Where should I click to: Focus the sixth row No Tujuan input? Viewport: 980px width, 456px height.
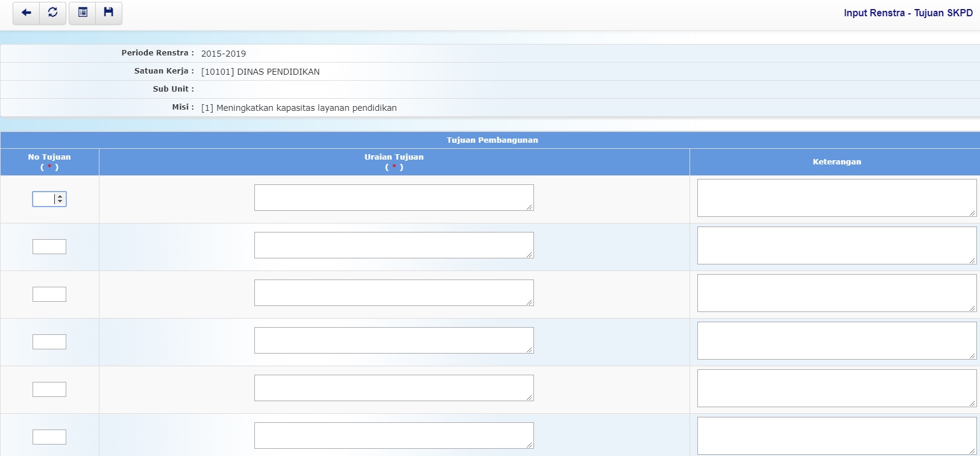coord(49,437)
